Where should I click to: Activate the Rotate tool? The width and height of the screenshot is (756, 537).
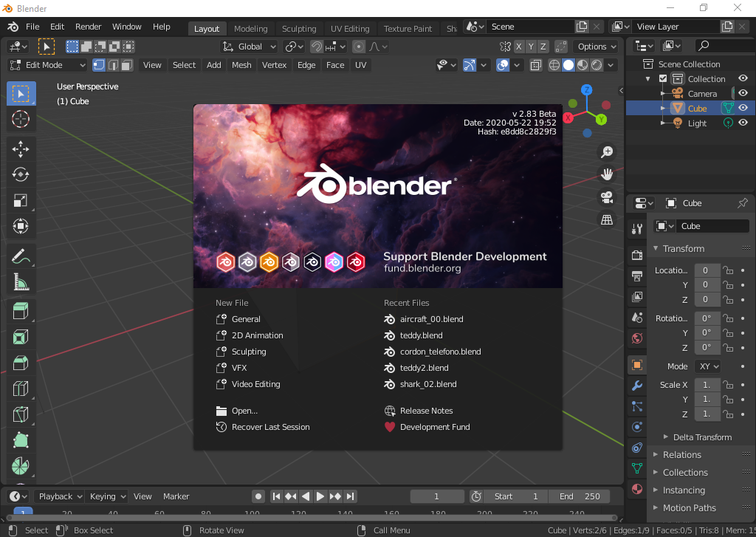coord(20,174)
